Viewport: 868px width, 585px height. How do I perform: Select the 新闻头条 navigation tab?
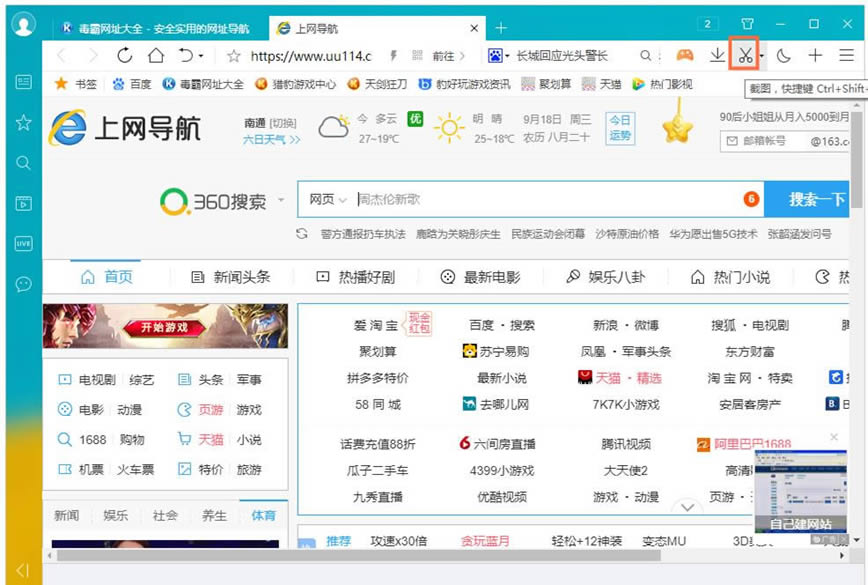(231, 277)
